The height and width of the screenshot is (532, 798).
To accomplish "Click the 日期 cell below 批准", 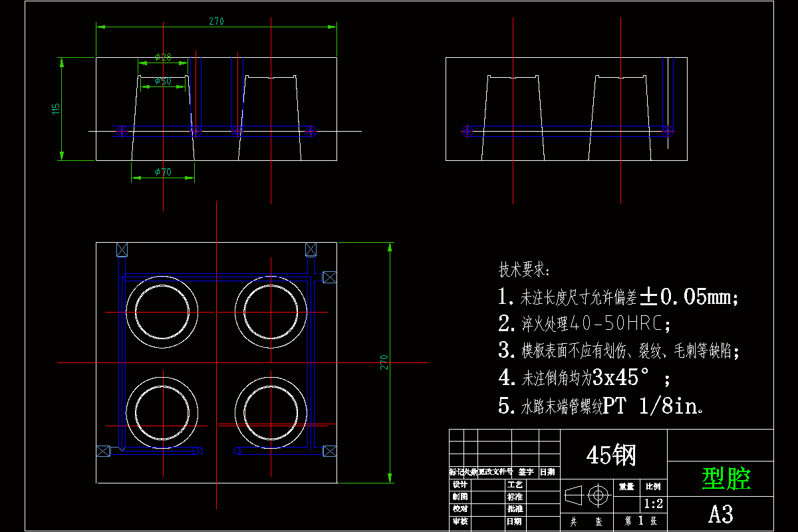I will [x=515, y=521].
